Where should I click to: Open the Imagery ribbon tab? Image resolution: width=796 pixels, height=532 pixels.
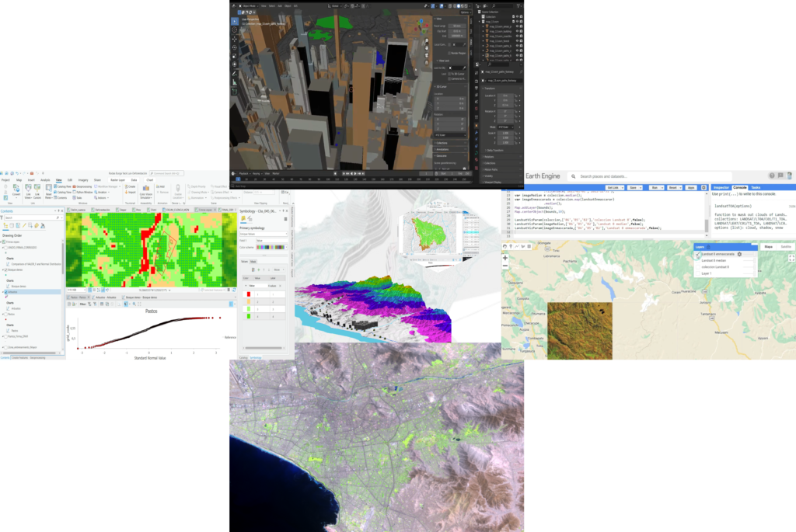83,179
